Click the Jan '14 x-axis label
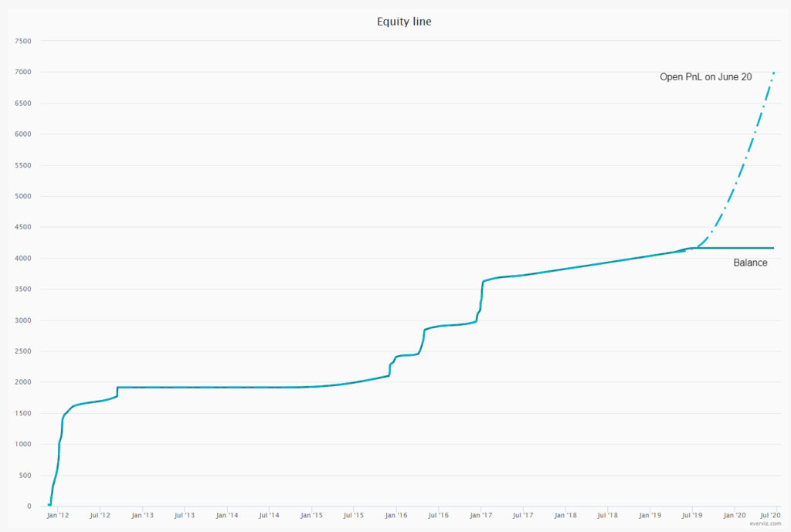Screen dimensions: 791x532 [x=226, y=515]
